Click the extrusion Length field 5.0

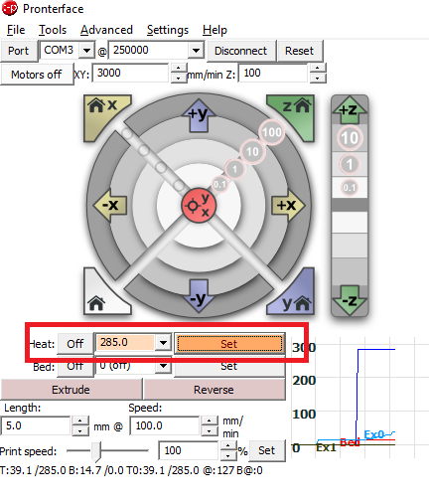coord(36,425)
